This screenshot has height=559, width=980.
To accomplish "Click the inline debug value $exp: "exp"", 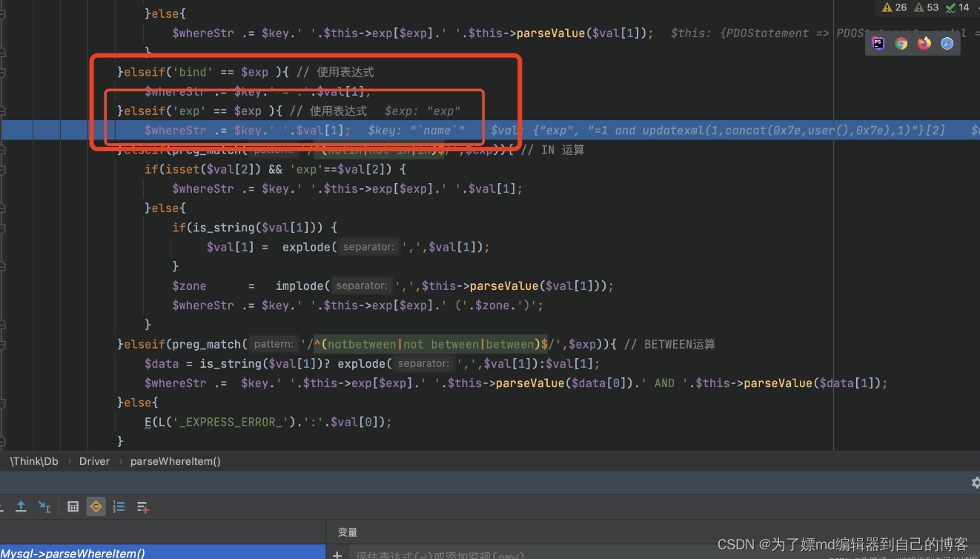I will (423, 111).
